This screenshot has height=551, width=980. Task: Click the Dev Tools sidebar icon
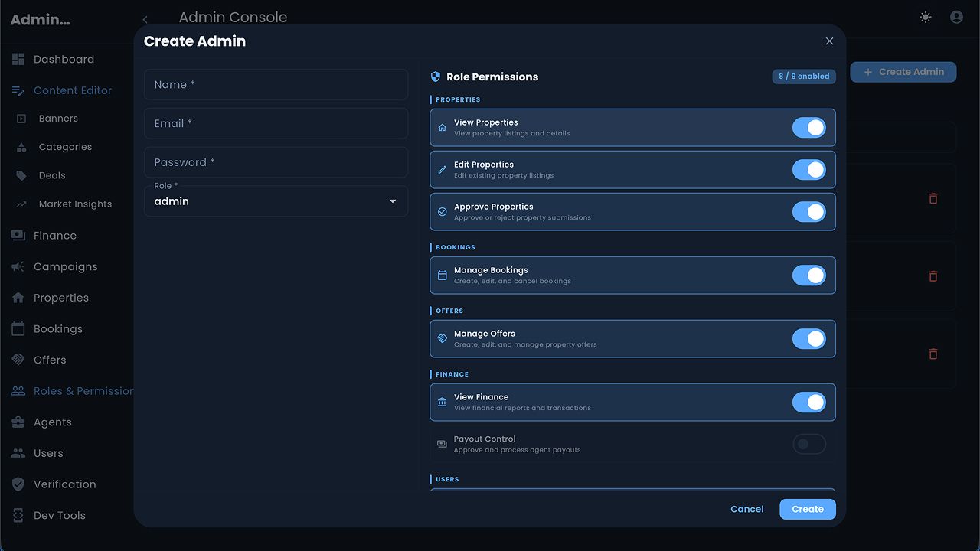(x=18, y=515)
